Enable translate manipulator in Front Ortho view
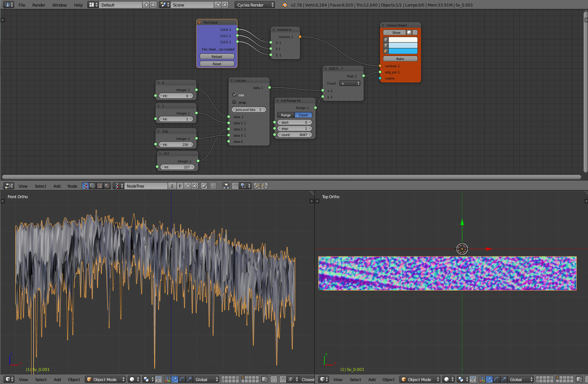This screenshot has height=384, width=588. [x=175, y=379]
